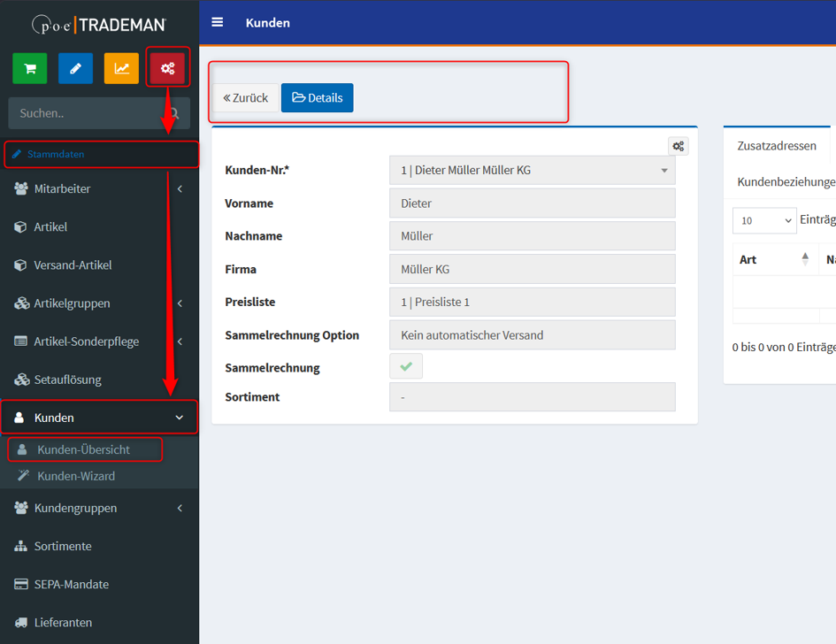
Task: Click the search magnifier icon
Action: 173,113
